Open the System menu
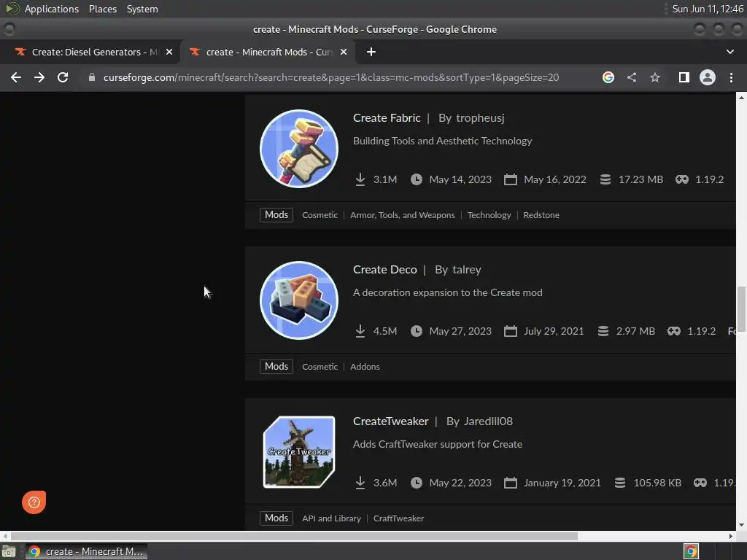The width and height of the screenshot is (747, 560). [x=142, y=9]
